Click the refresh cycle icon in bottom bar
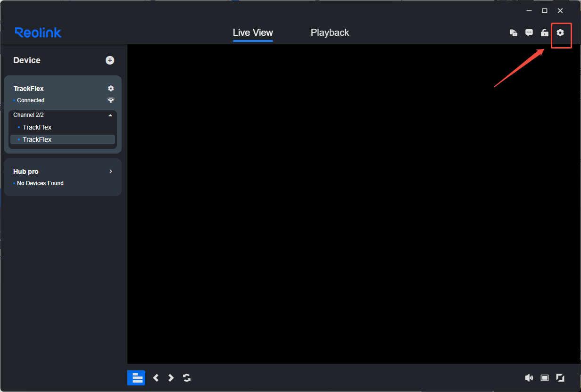The height and width of the screenshot is (392, 581). coord(187,378)
